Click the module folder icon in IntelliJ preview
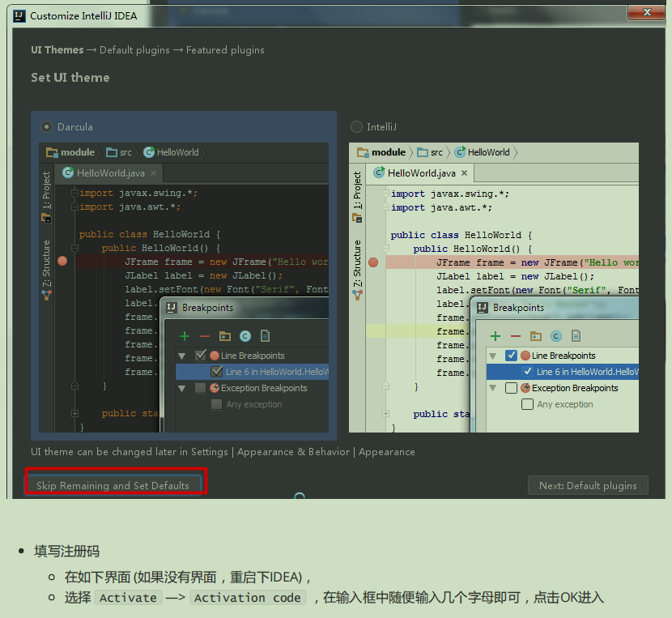672x618 pixels. point(363,152)
